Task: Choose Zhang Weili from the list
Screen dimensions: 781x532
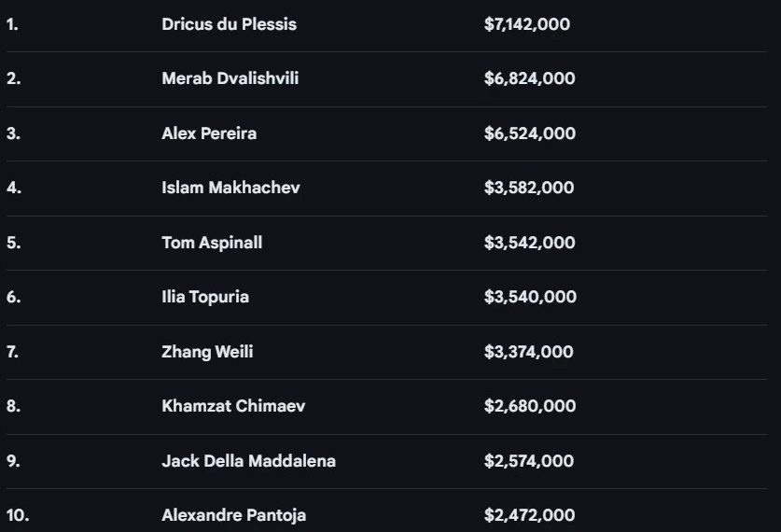Action: (x=207, y=352)
